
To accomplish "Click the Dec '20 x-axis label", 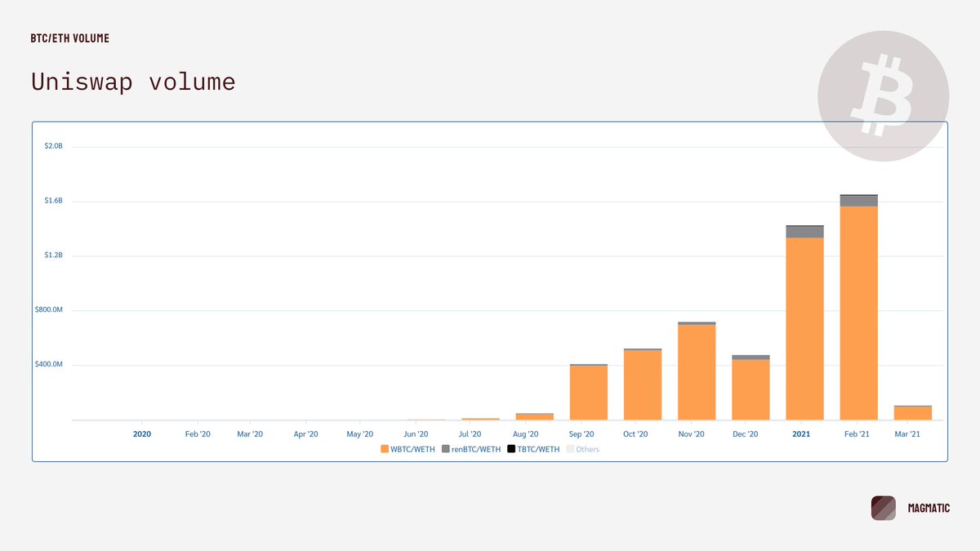I will click(745, 434).
